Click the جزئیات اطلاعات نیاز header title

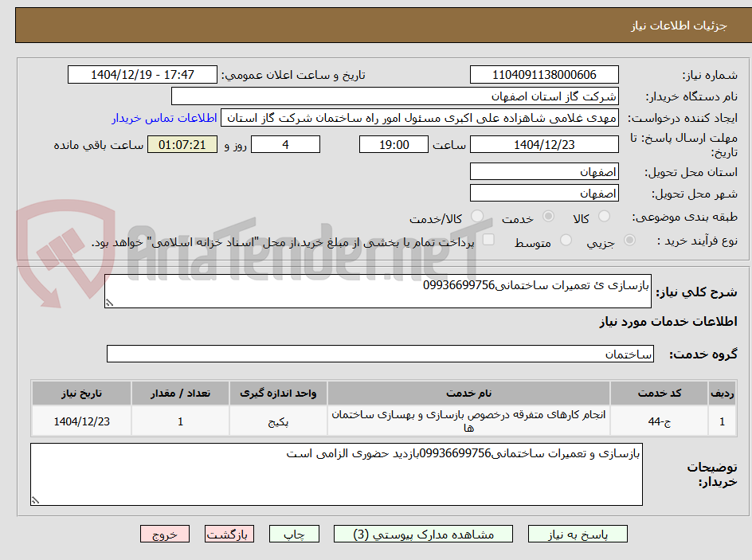click(x=679, y=25)
